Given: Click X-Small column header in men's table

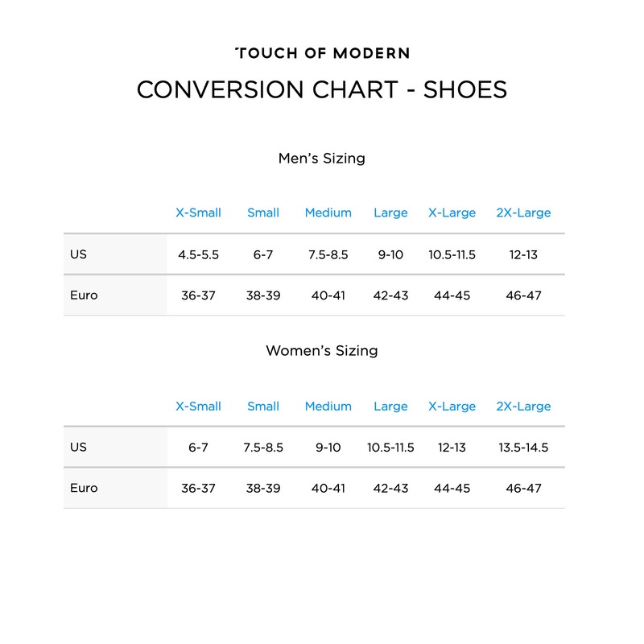Looking at the screenshot, I should click(x=198, y=213).
